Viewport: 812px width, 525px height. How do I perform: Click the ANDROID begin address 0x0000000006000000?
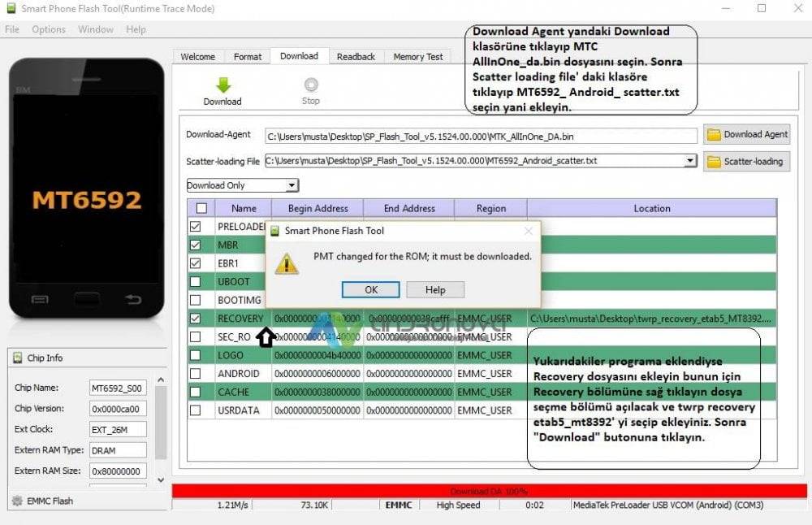click(x=317, y=374)
